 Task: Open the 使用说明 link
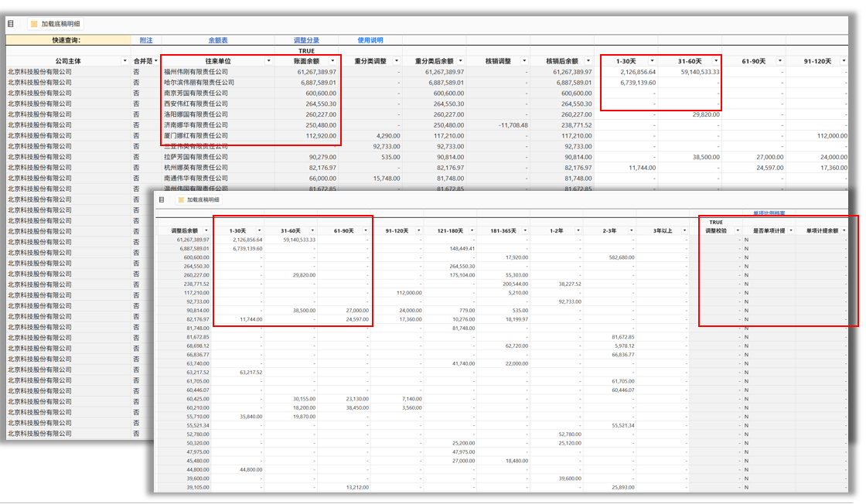click(x=370, y=40)
